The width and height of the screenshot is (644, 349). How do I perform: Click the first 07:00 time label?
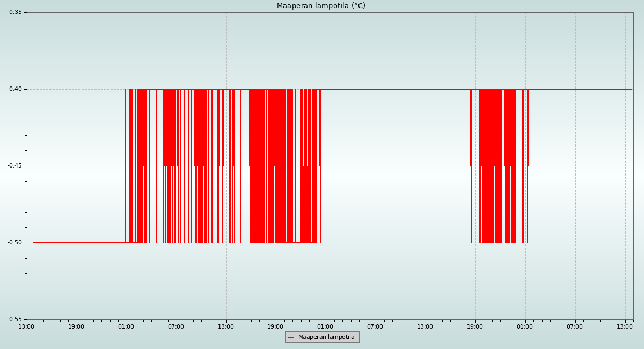[x=176, y=326]
